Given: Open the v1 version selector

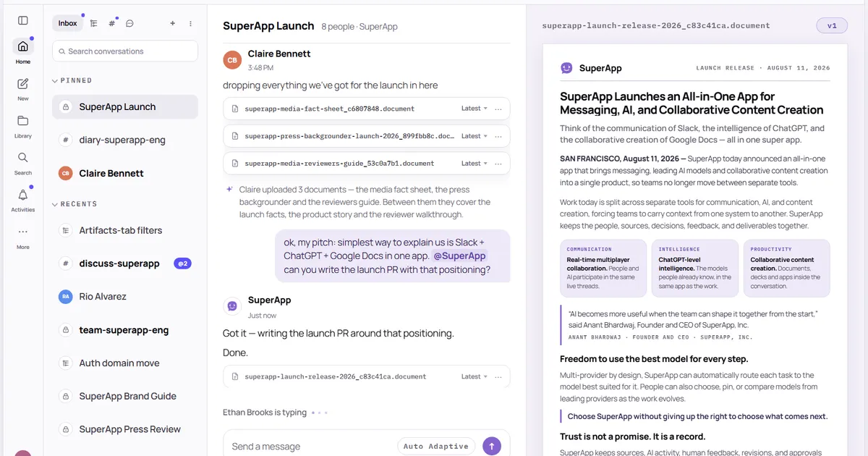Looking at the screenshot, I should point(832,25).
